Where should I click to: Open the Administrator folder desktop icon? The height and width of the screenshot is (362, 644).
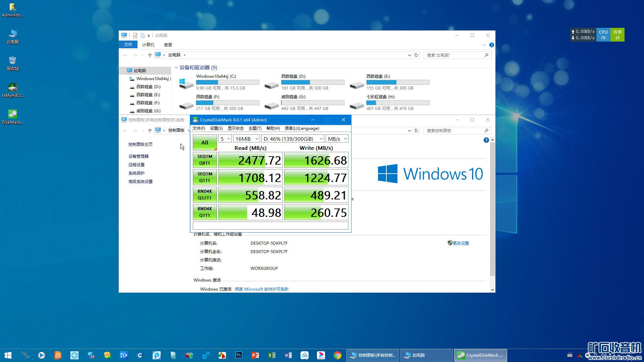12,10
